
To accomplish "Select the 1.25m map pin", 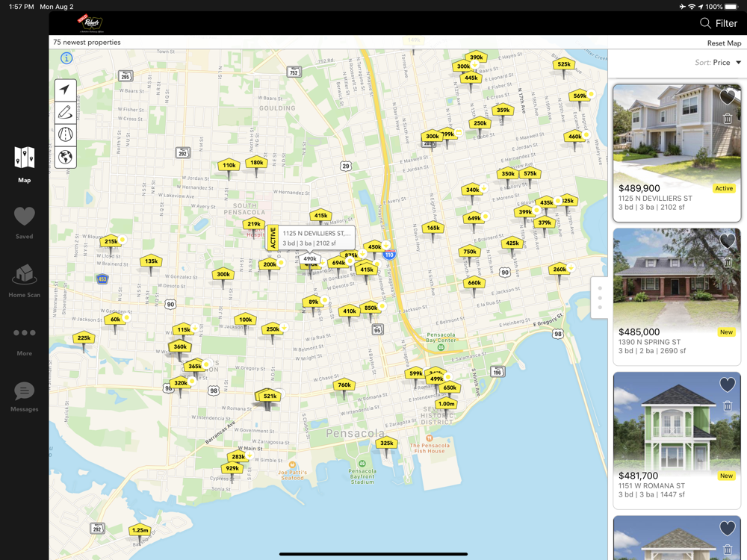I will point(140,530).
